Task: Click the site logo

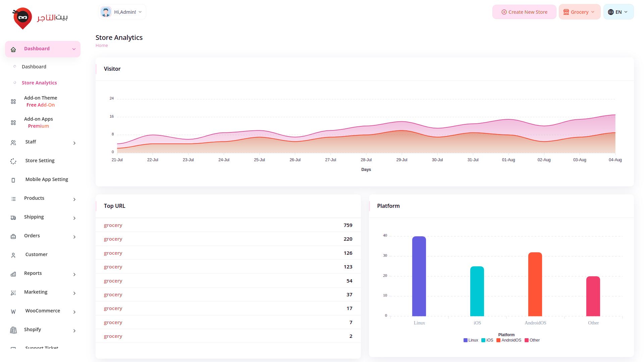Action: click(40, 18)
